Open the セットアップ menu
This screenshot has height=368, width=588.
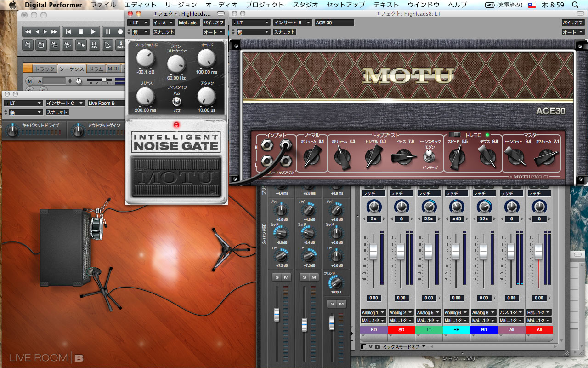click(x=346, y=5)
